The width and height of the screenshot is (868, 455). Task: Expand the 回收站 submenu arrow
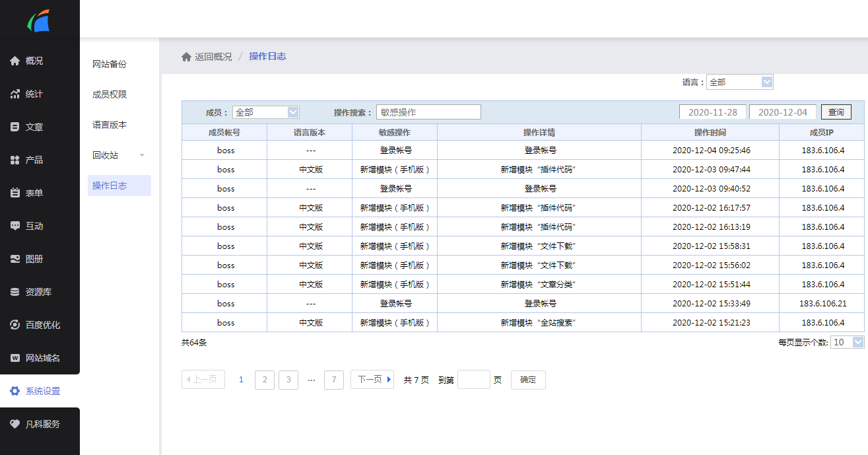(142, 156)
